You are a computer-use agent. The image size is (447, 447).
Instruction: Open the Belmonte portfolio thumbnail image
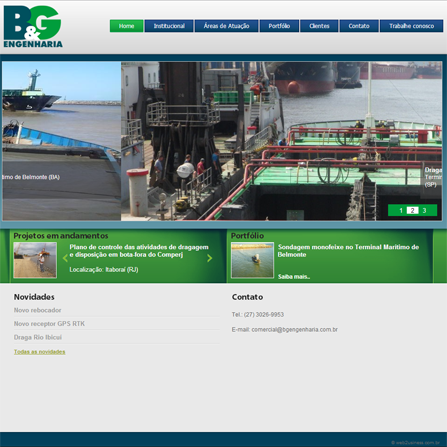tap(252, 260)
